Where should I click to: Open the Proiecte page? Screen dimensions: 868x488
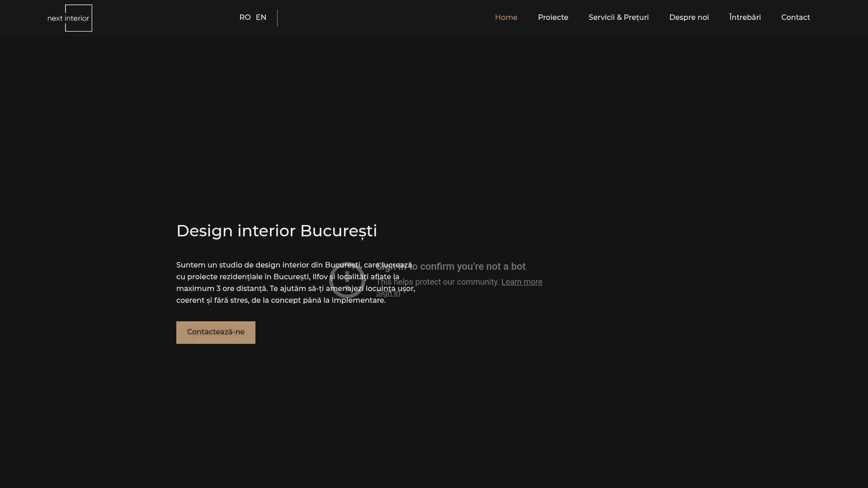click(x=553, y=18)
